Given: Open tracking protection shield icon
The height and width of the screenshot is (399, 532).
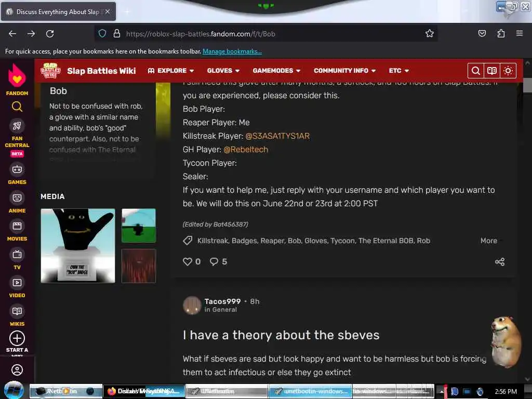Looking at the screenshot, I should pyautogui.click(x=102, y=33).
